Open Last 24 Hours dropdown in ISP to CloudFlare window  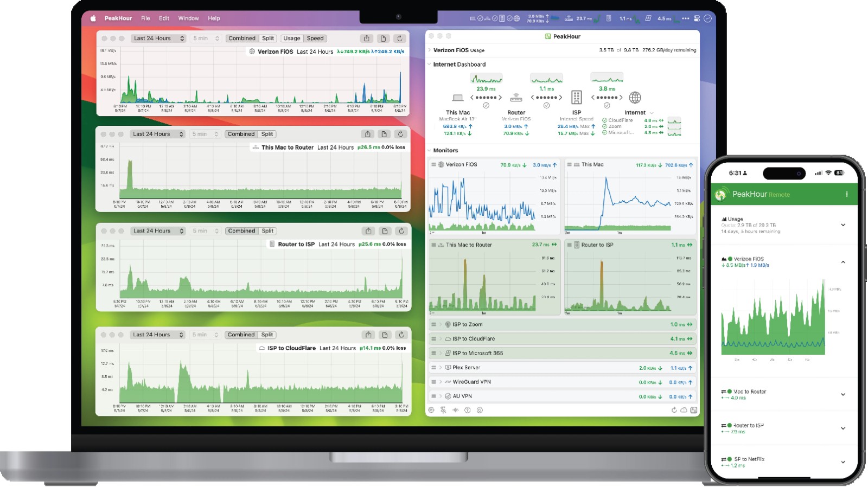[x=157, y=335]
